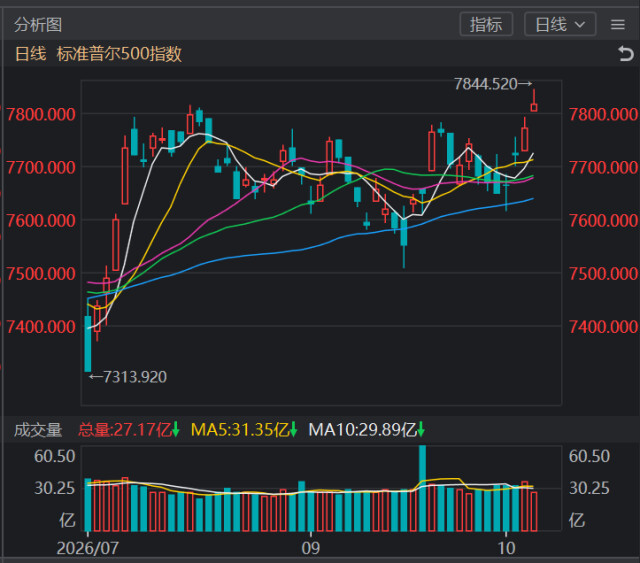Viewport: 640px width, 563px height.
Task: Click the undo/return arrow icon
Action: click(x=625, y=53)
